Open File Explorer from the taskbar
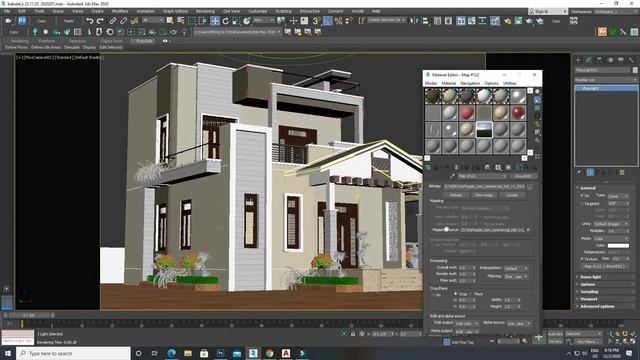 point(188,353)
